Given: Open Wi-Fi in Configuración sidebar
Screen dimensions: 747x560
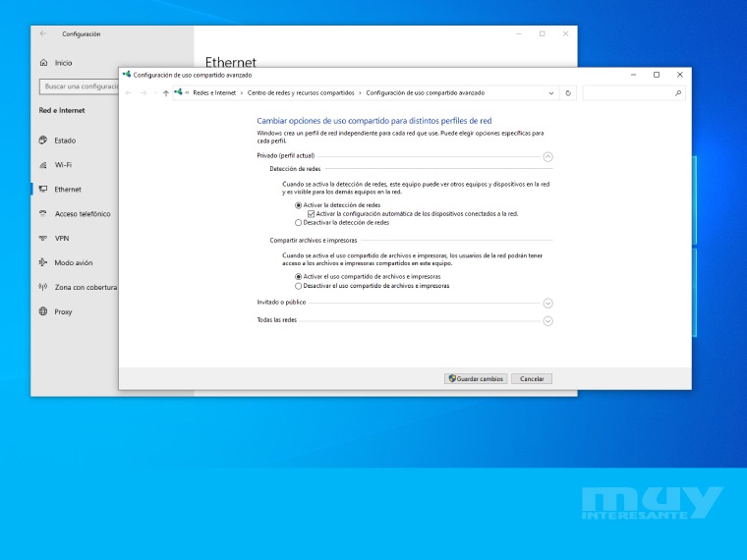Looking at the screenshot, I should point(63,165).
